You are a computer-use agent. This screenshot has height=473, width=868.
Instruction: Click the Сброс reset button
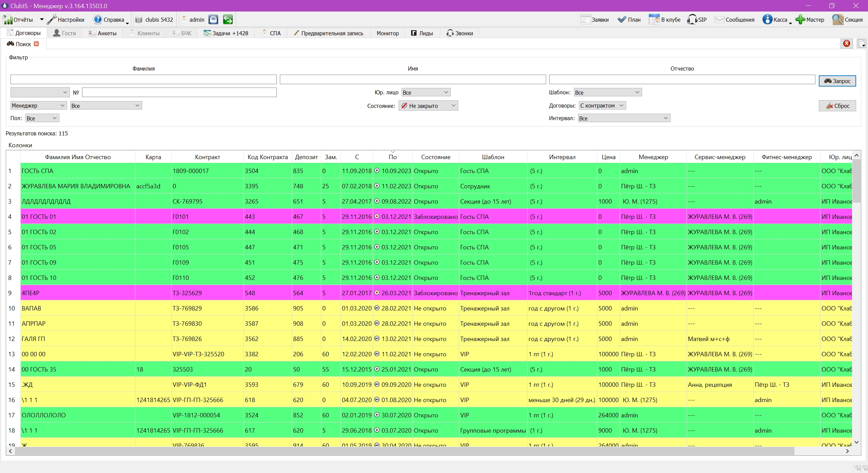tap(837, 106)
